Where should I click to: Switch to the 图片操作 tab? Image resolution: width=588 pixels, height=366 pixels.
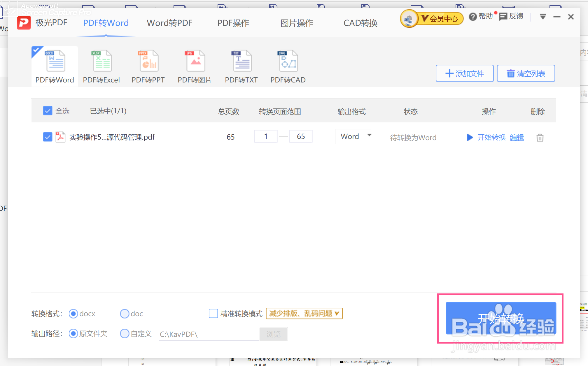pyautogui.click(x=297, y=23)
